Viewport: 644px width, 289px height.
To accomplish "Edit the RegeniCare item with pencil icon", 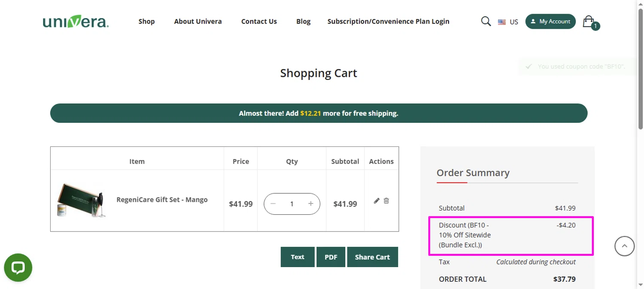I will coord(377,201).
